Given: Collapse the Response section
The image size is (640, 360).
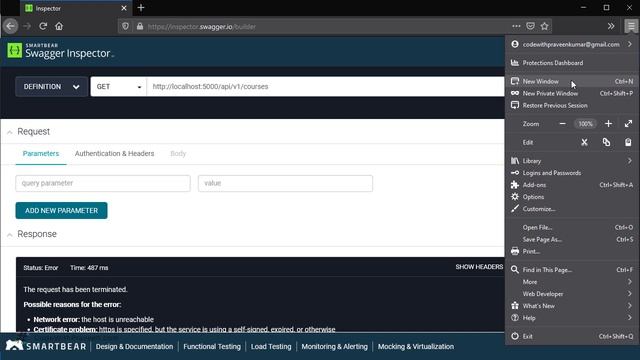Looking at the screenshot, I should click(x=10, y=235).
